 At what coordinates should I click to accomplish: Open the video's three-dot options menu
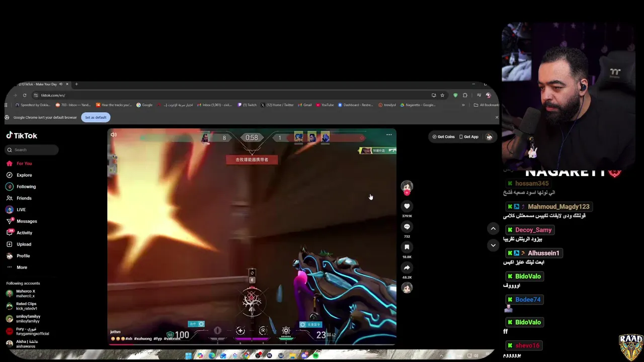pyautogui.click(x=389, y=134)
